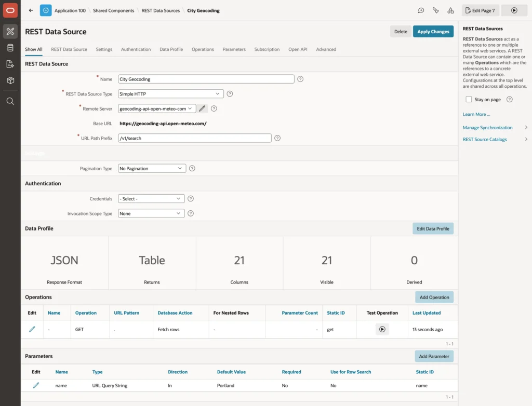Sort parameters by Default Value column
Screen dimensions: 532x406
point(231,372)
